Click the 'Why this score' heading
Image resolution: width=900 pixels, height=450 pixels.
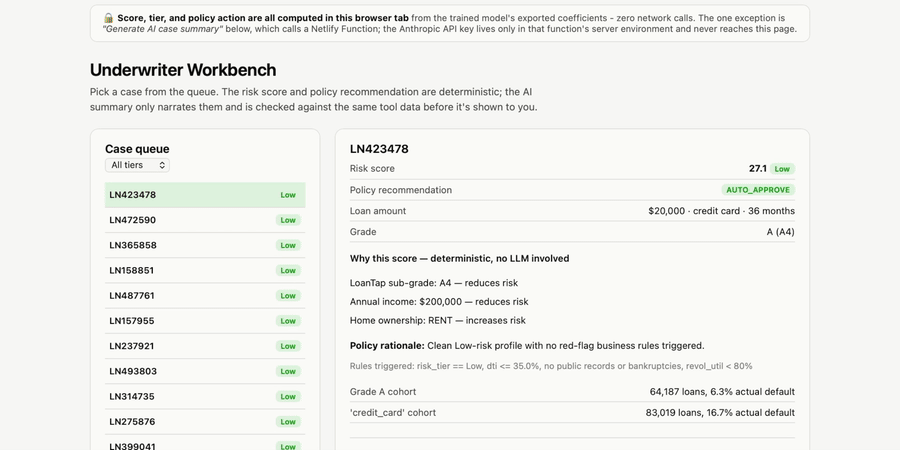[x=459, y=259]
